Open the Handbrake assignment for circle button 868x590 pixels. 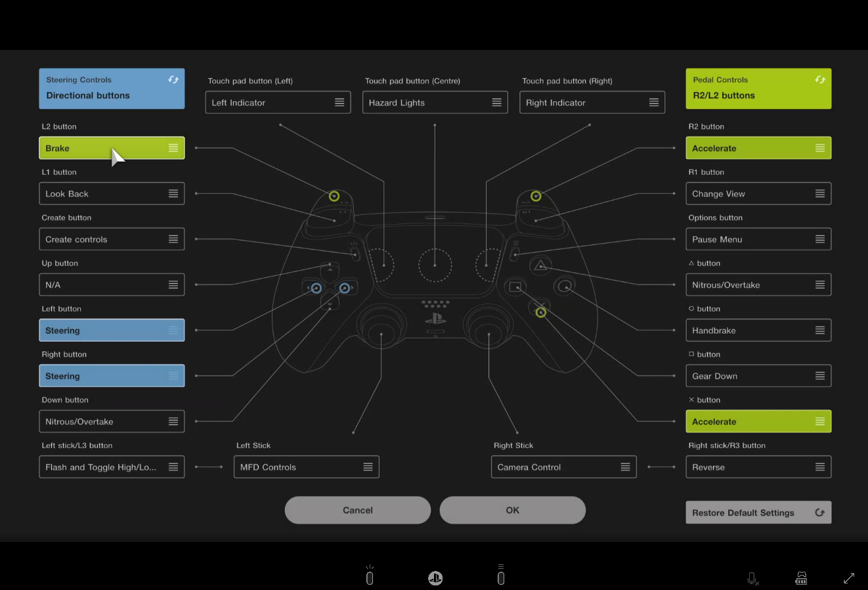pyautogui.click(x=758, y=330)
